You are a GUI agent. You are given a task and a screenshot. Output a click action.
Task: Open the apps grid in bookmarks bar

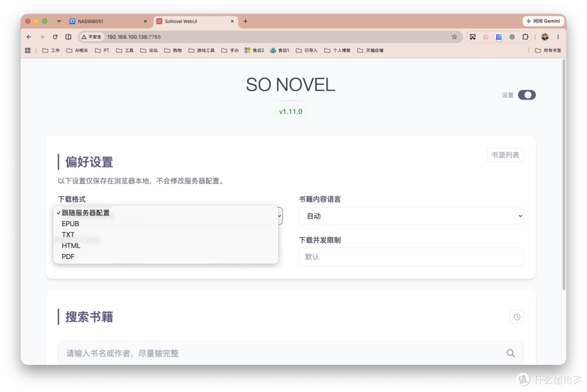click(x=28, y=50)
